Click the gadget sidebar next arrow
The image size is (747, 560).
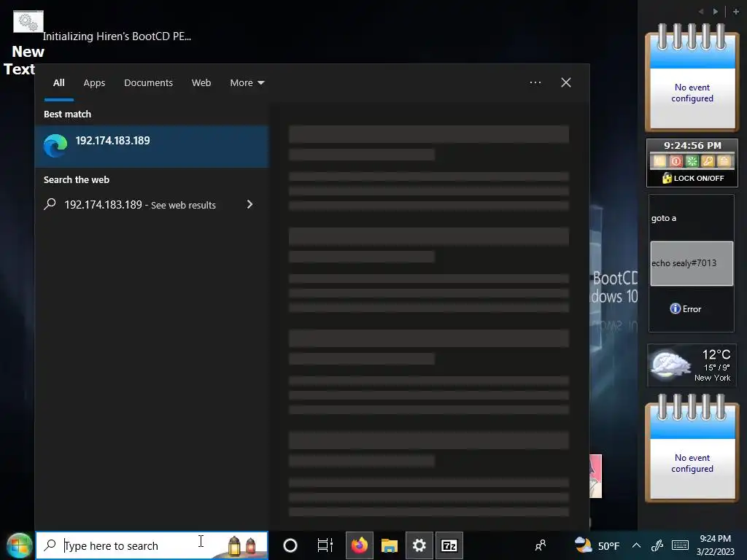pyautogui.click(x=715, y=12)
